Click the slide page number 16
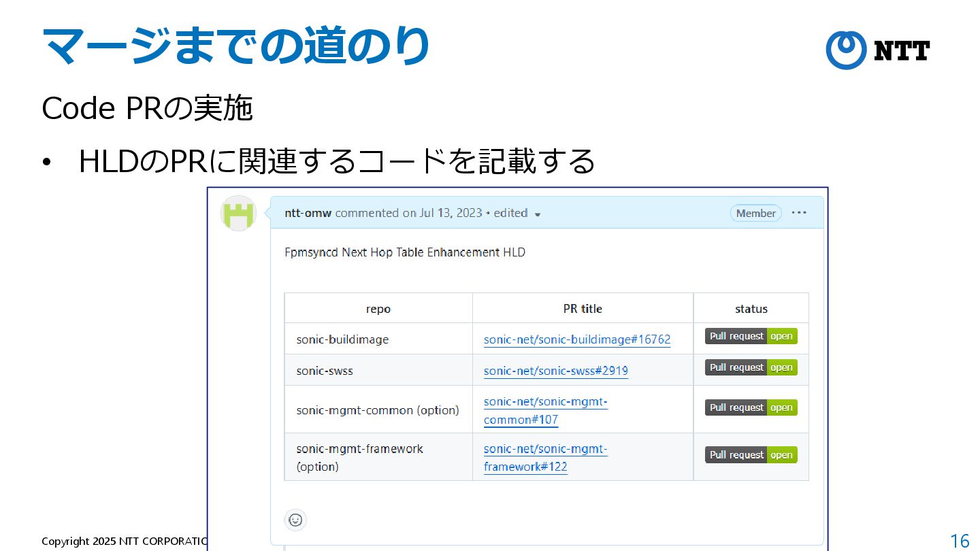The height and width of the screenshot is (551, 980). click(x=960, y=541)
